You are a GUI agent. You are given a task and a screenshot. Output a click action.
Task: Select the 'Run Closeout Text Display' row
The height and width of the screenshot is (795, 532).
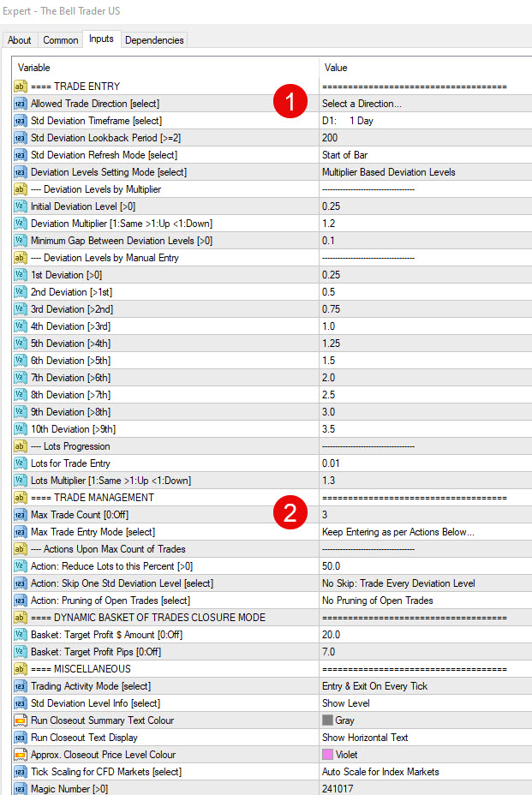pos(272,738)
